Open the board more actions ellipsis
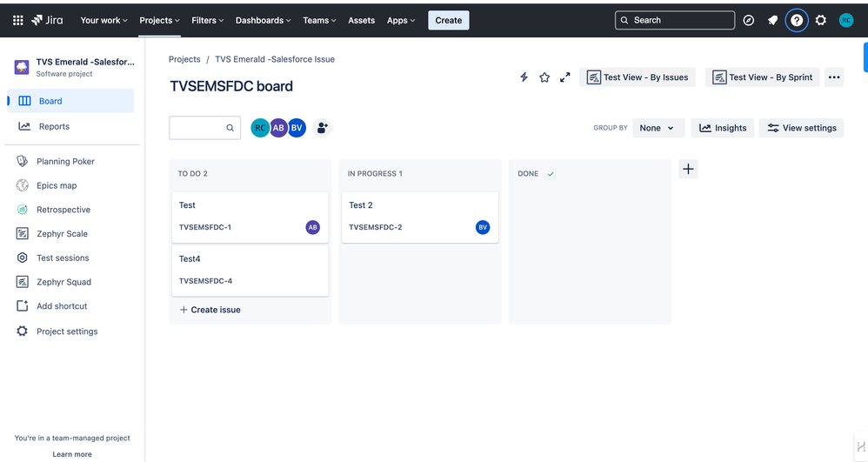The width and height of the screenshot is (868, 462). coord(834,77)
